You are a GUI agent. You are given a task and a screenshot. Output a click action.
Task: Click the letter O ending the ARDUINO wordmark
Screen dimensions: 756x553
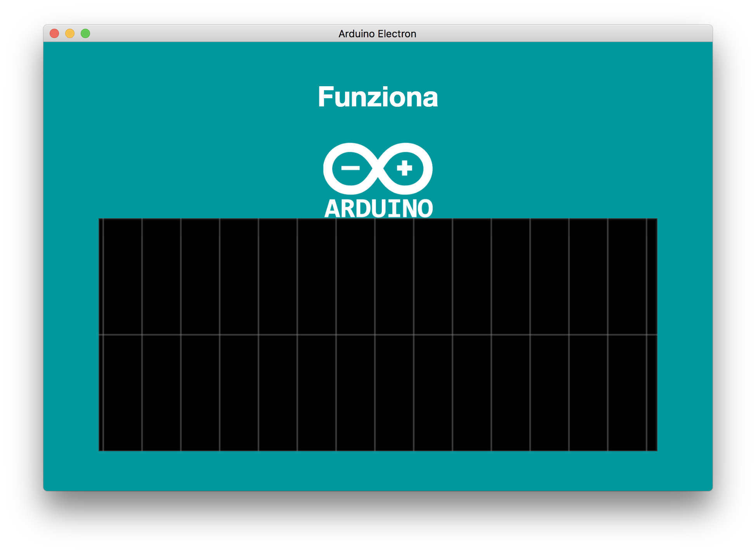(425, 209)
